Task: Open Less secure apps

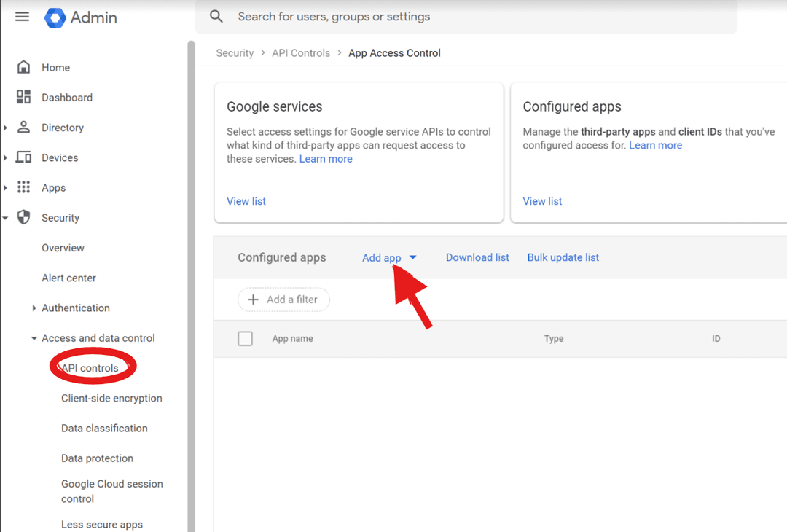Action: (x=102, y=525)
